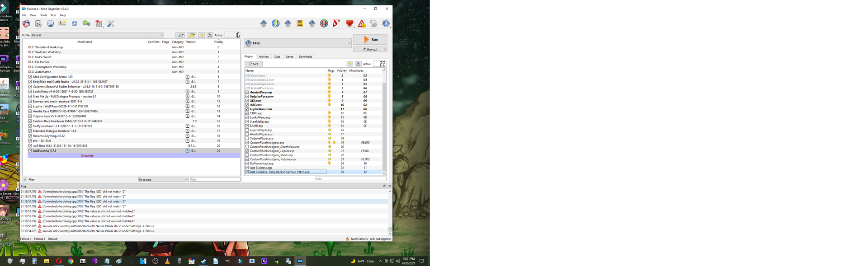Click the yellow box shortcut icon

[300, 23]
